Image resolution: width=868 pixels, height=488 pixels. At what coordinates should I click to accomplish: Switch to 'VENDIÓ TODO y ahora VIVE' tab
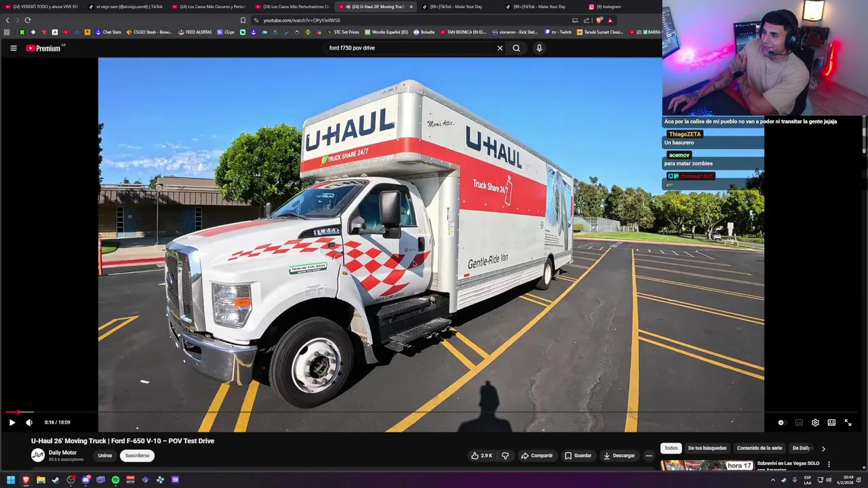tap(41, 7)
